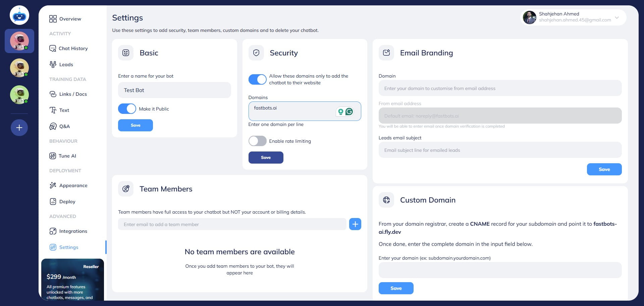The image size is (644, 306).
Task: Expand the user account dropdown chevron
Action: coord(617,17)
